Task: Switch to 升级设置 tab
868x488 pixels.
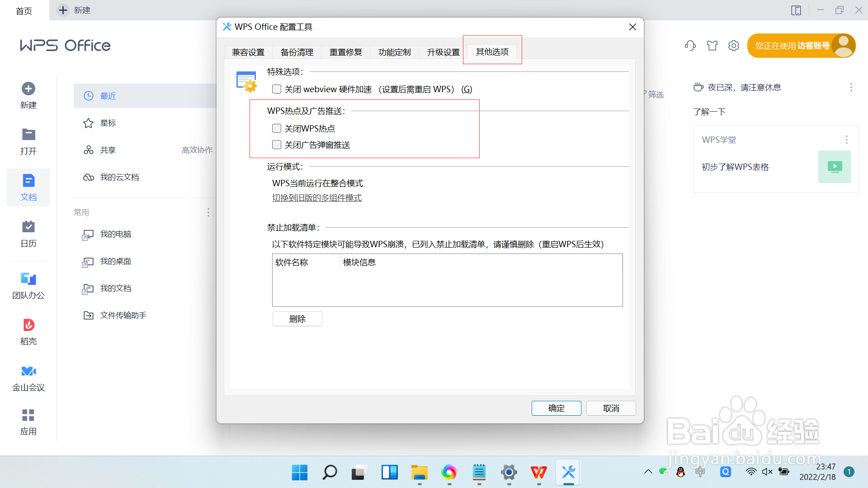Action: tap(443, 52)
